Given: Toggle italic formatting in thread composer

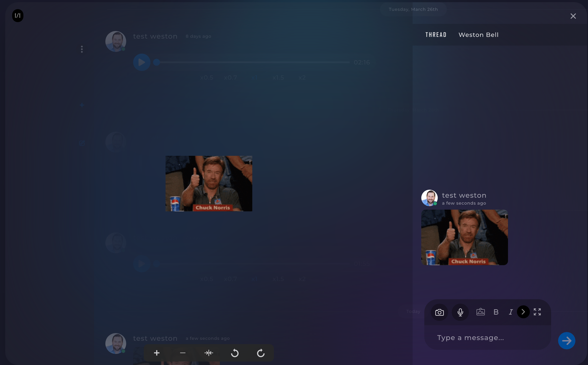Looking at the screenshot, I should pos(511,312).
